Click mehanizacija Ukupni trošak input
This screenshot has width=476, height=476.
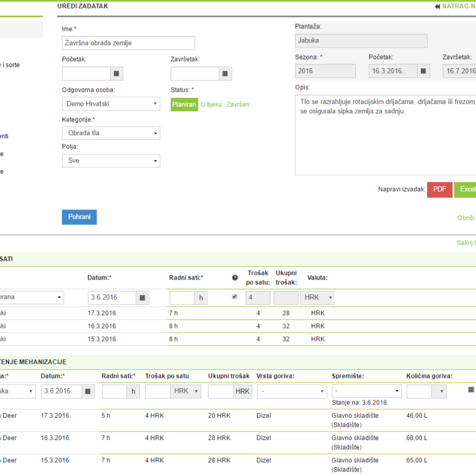[x=221, y=391]
